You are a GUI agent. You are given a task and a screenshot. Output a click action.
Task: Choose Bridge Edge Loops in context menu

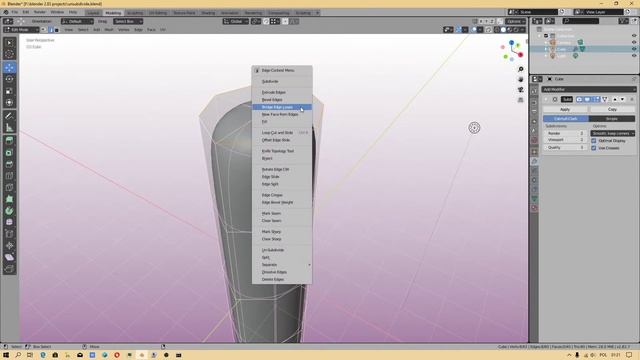282,107
